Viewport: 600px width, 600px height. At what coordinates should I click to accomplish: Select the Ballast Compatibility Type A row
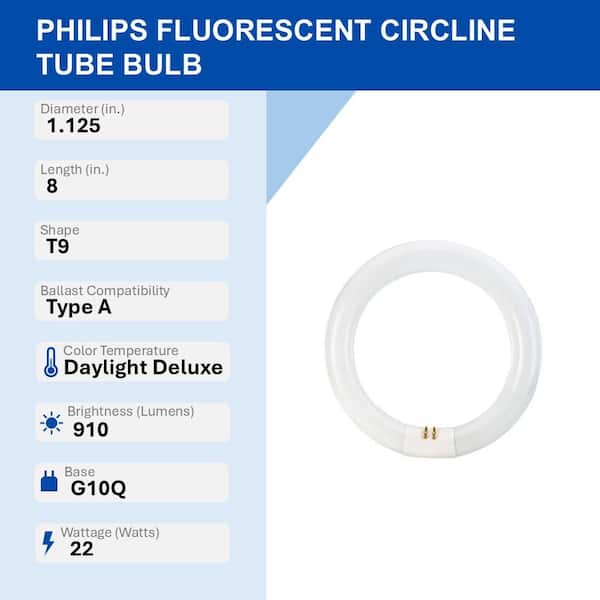pyautogui.click(x=133, y=301)
